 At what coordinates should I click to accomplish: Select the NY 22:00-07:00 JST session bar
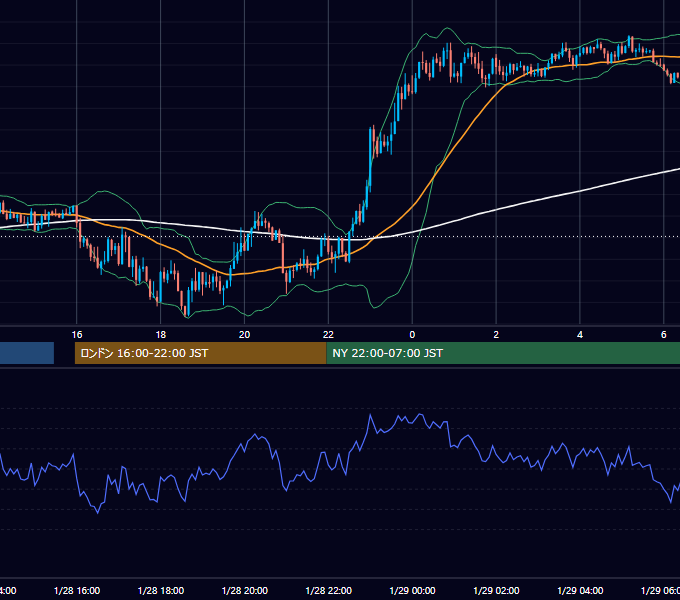pos(503,353)
